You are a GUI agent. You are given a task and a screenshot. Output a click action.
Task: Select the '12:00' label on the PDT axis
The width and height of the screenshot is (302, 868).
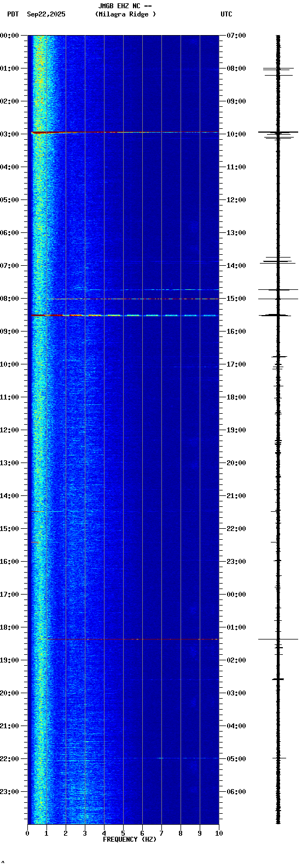pyautogui.click(x=9, y=430)
